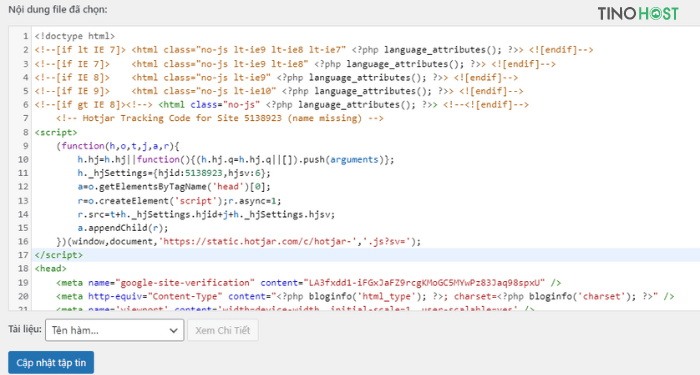Click the createElement('script') line

(179, 200)
